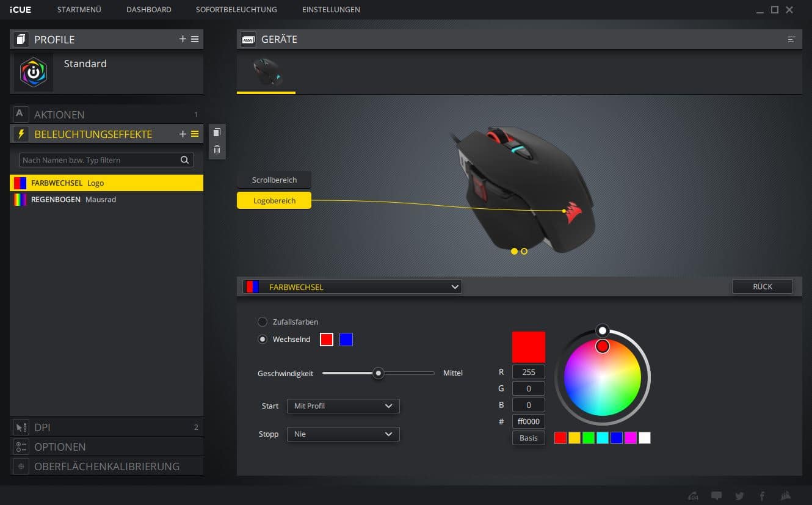Pick the cyan preset color swatch

click(x=602, y=438)
